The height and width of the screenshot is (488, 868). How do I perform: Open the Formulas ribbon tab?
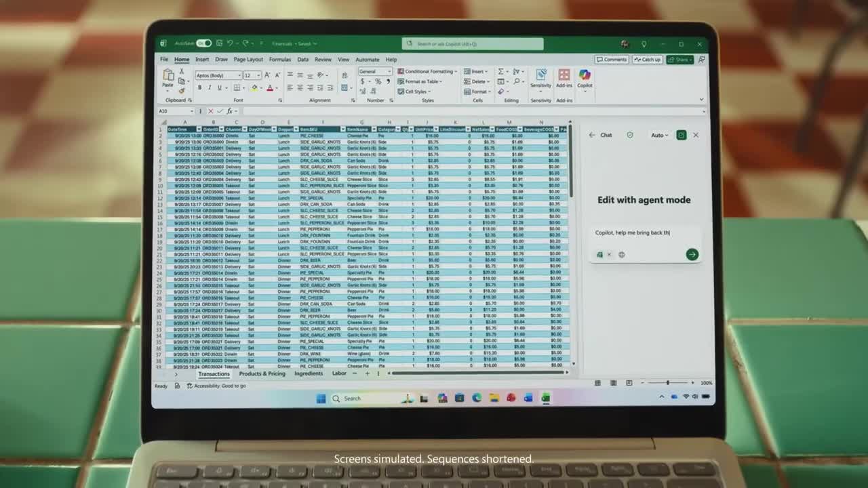coord(279,60)
